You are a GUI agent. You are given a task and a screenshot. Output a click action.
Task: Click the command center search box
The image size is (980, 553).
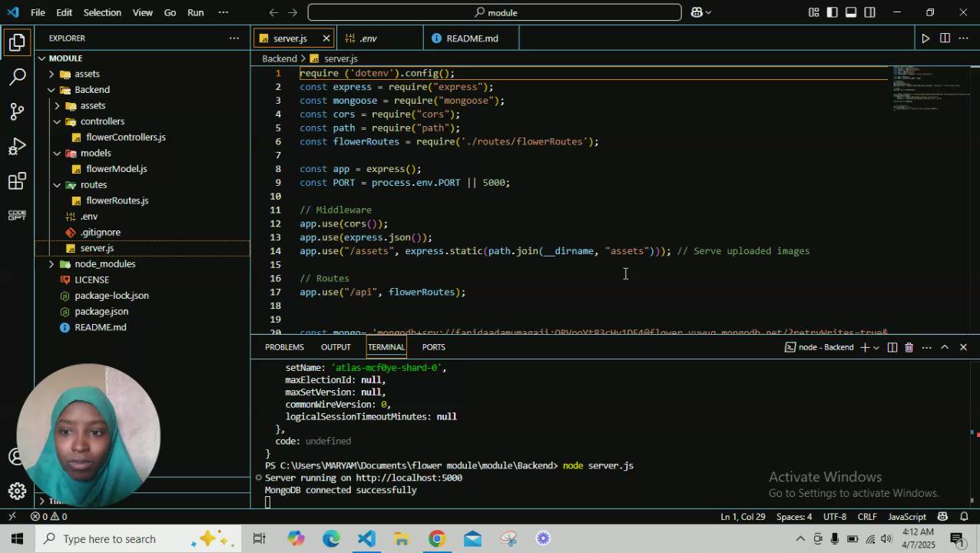point(494,12)
